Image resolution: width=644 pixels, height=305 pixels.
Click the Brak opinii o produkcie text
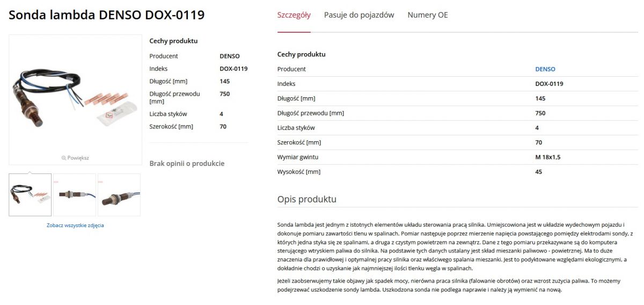pos(187,164)
